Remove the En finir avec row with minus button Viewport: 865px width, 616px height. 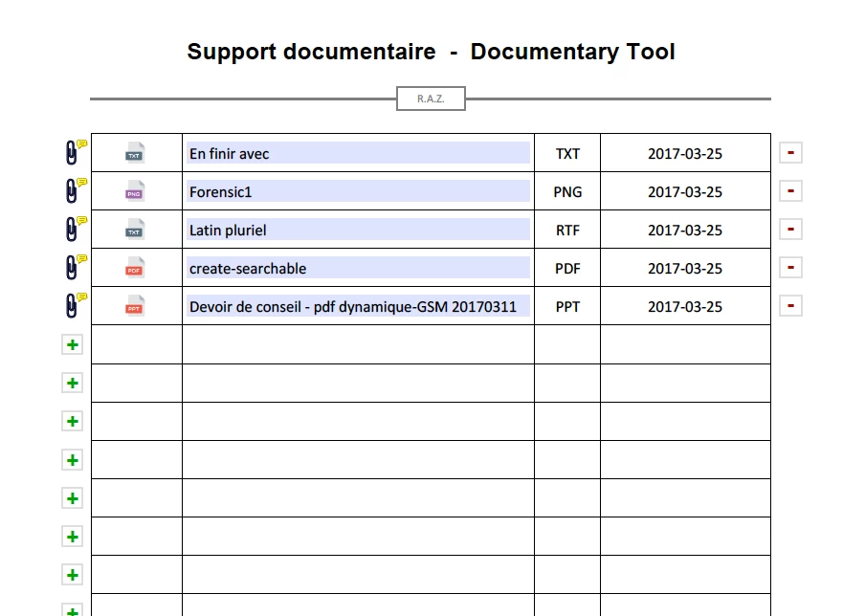790,153
